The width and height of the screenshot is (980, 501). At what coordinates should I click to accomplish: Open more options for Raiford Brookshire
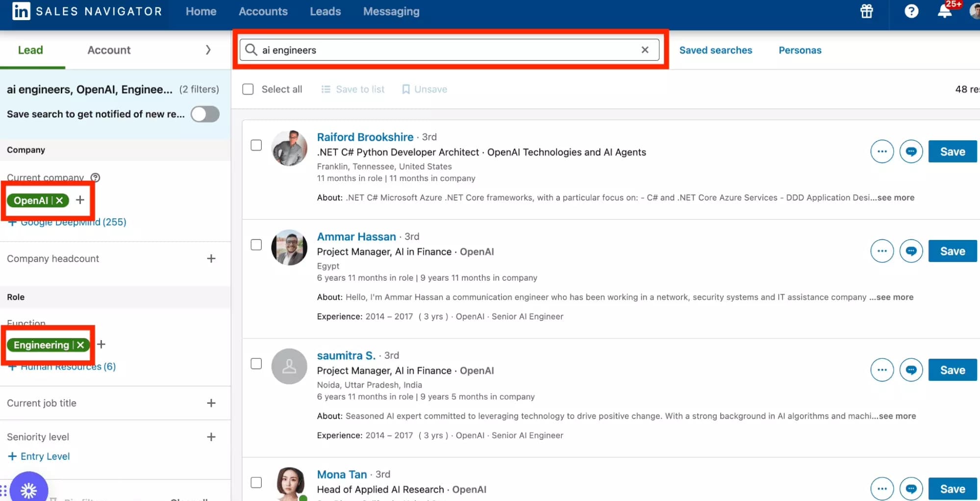(881, 152)
